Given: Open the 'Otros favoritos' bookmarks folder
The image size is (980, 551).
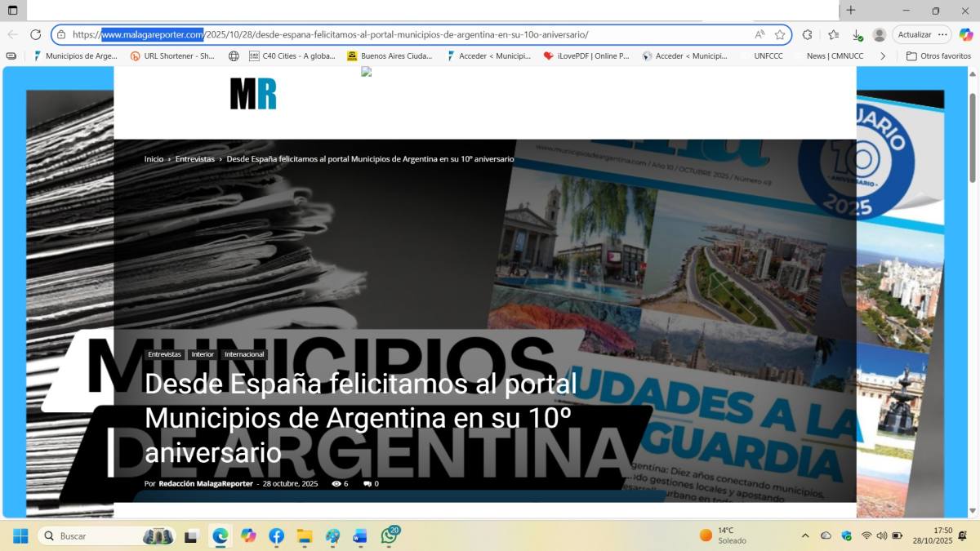Looking at the screenshot, I should click(x=938, y=56).
